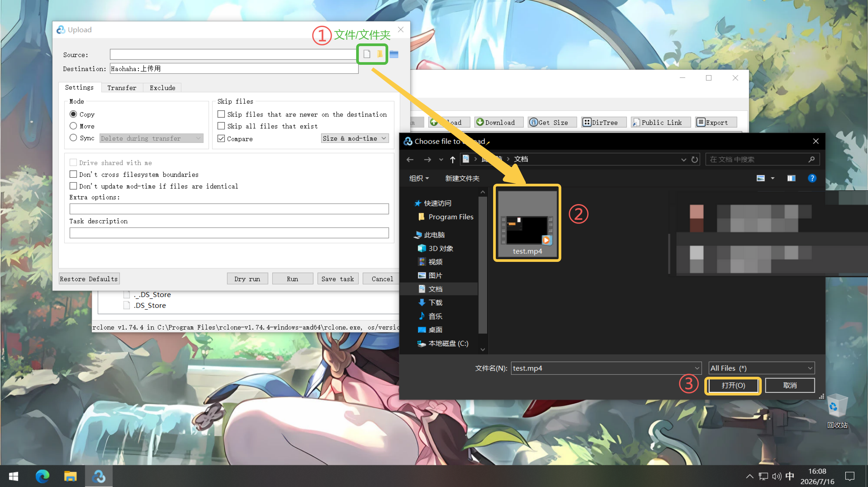Image resolution: width=868 pixels, height=487 pixels.
Task: Enable Skip all files that exist
Action: pos(221,126)
